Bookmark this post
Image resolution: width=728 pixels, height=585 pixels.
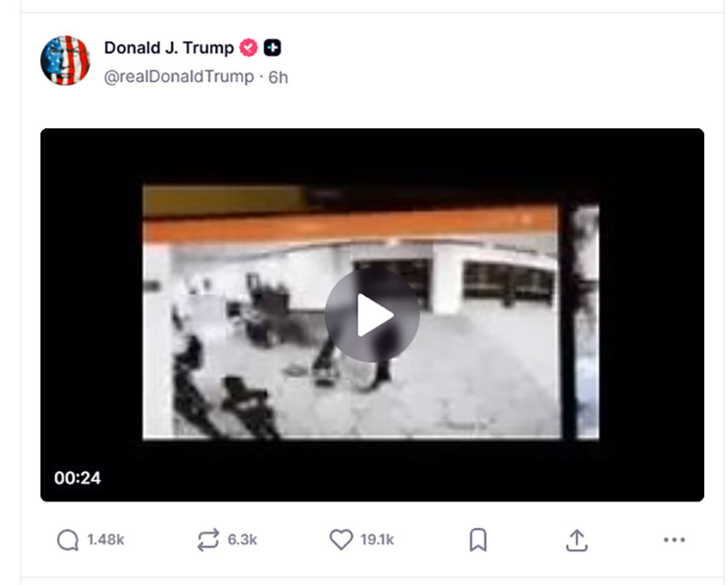pyautogui.click(x=479, y=540)
